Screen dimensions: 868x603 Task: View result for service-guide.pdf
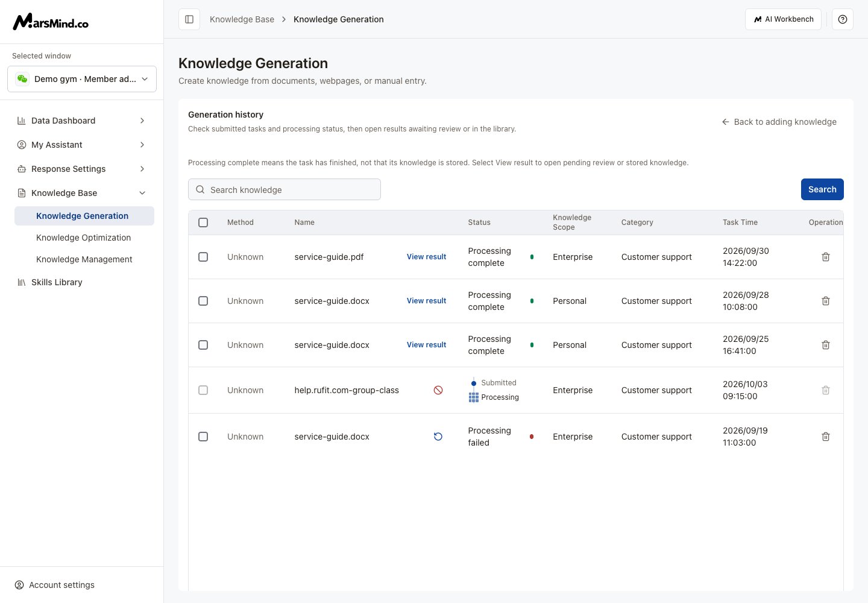[x=426, y=257]
